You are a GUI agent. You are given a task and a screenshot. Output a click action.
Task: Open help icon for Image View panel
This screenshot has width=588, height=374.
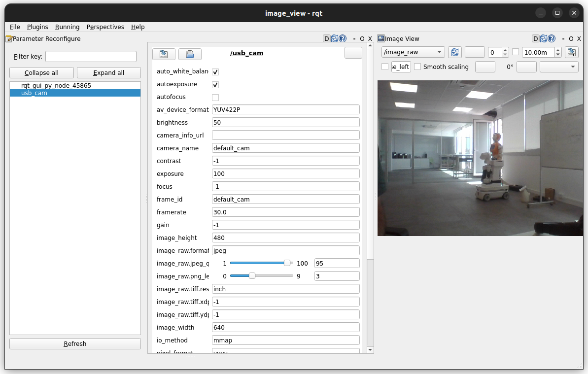(552, 38)
